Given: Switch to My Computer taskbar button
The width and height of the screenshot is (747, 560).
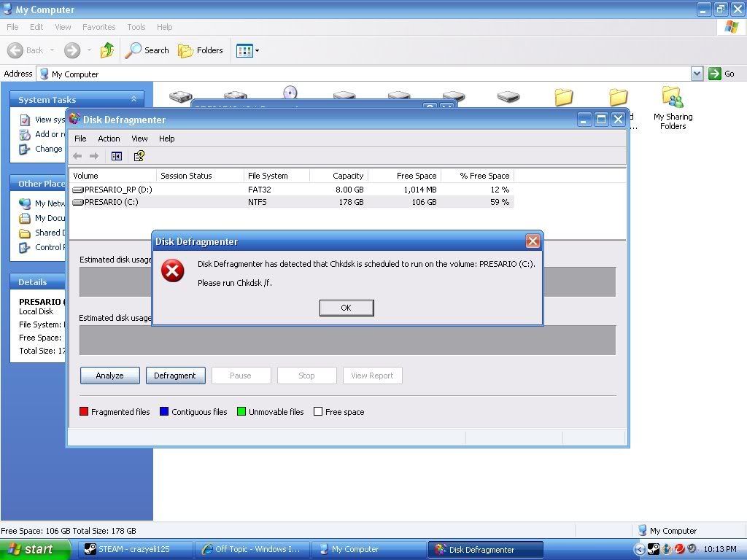Looking at the screenshot, I should tap(368, 549).
